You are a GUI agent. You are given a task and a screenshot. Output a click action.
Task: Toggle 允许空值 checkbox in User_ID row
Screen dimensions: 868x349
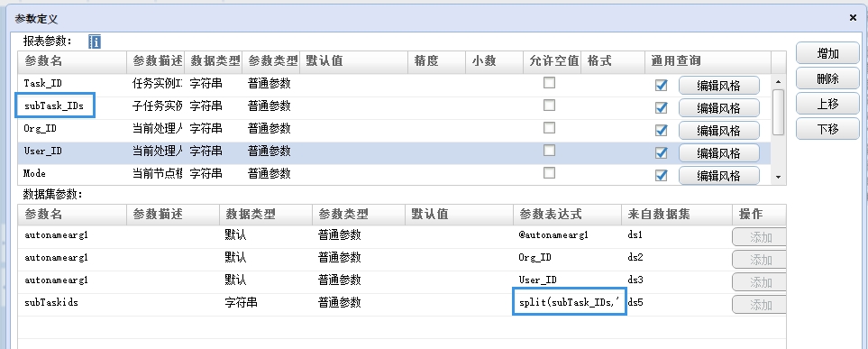[549, 151]
